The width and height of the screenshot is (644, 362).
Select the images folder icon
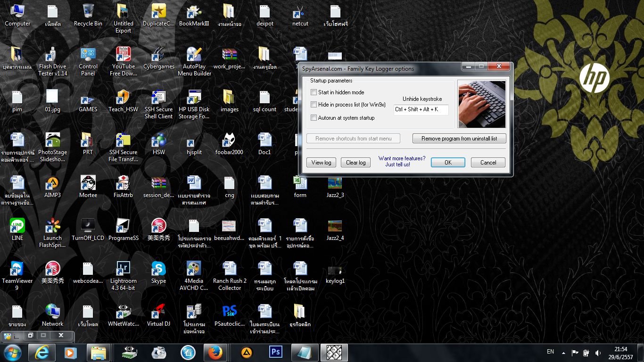click(x=230, y=101)
